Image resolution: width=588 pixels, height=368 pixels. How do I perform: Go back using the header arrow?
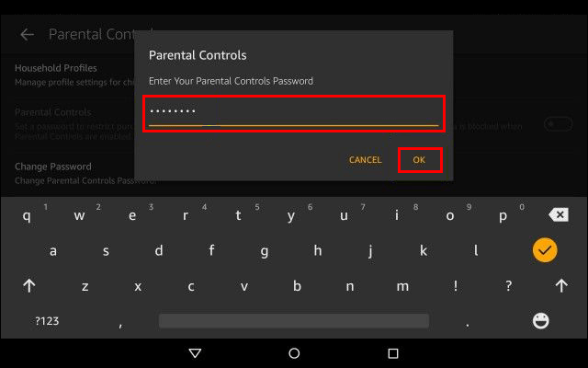pos(27,35)
